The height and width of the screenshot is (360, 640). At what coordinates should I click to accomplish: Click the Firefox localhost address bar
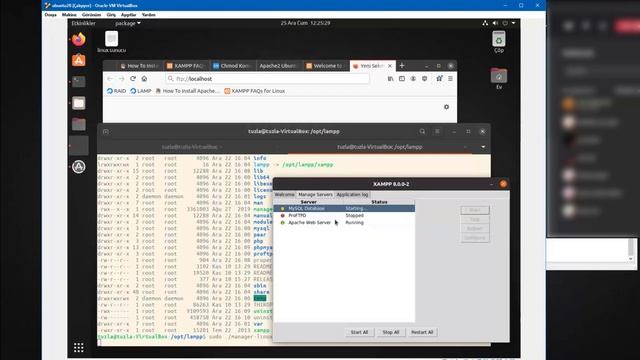point(267,79)
